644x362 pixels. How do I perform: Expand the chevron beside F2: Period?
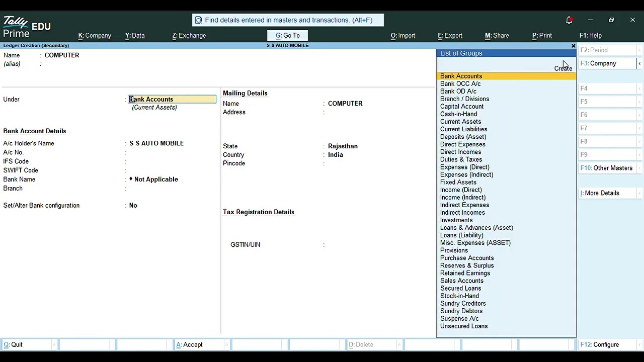pos(639,50)
